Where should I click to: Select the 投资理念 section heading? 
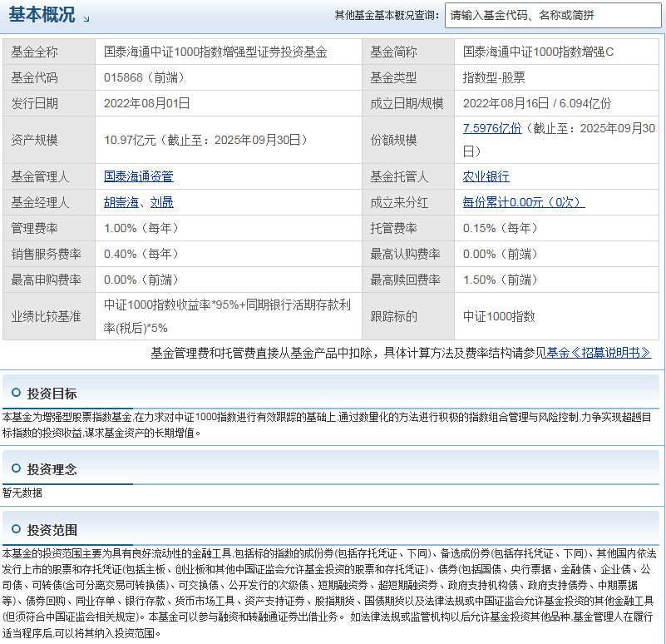pos(52,469)
